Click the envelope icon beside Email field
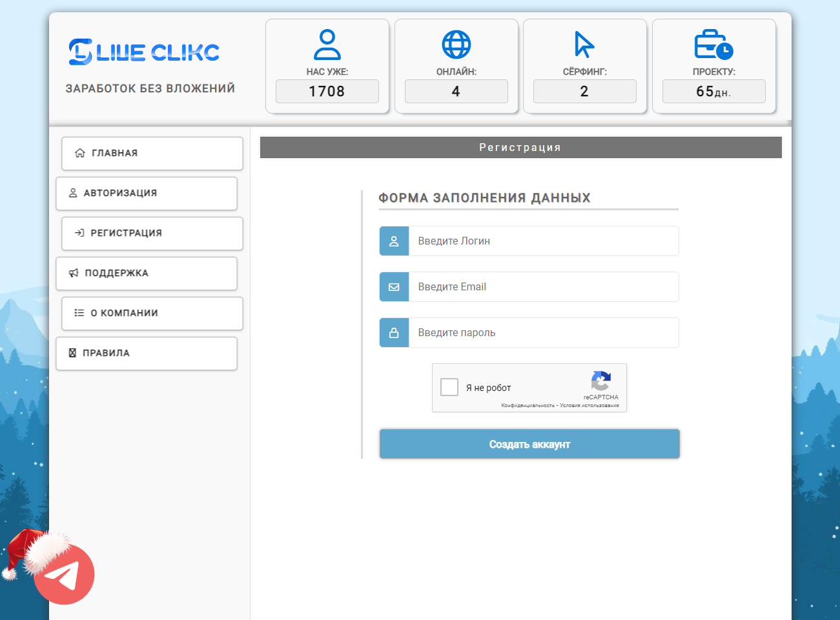 click(x=394, y=287)
